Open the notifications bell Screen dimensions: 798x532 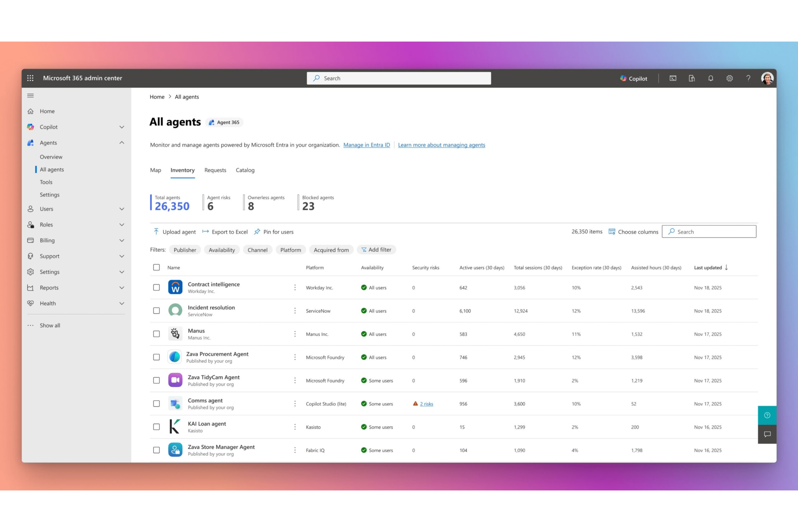coord(711,78)
